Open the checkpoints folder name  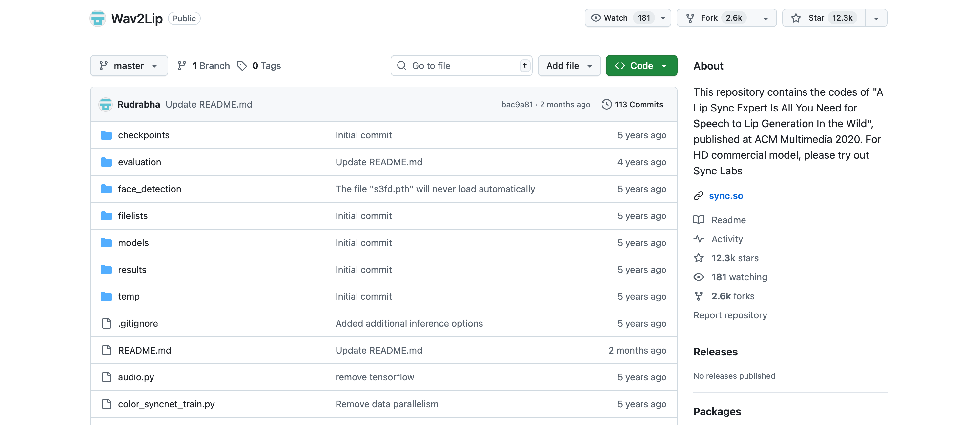[143, 135]
